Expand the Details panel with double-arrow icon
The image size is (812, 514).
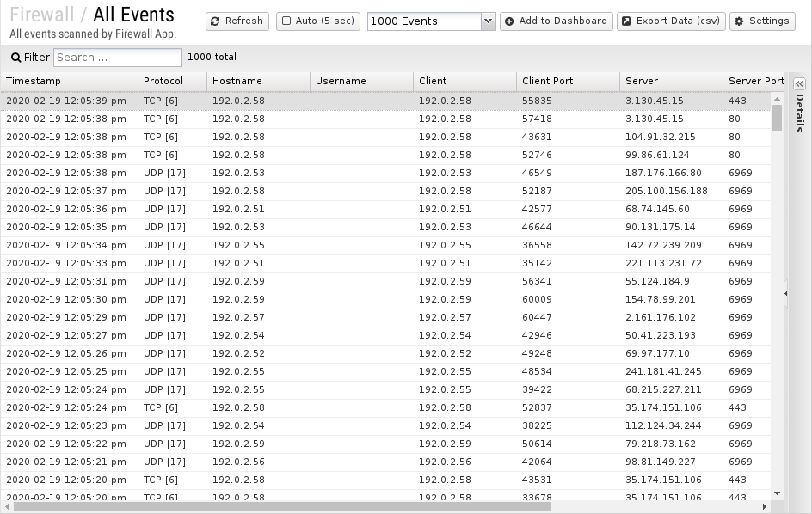coord(799,83)
